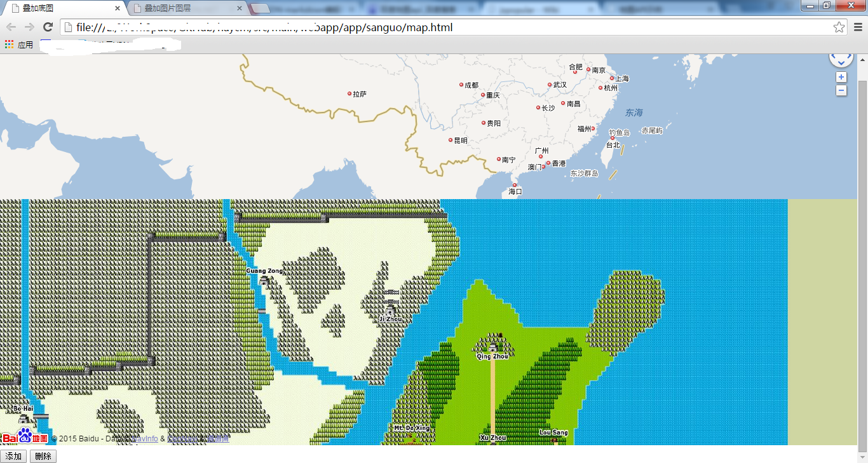Reload the map.html page
This screenshot has width=868, height=463.
coord(48,27)
